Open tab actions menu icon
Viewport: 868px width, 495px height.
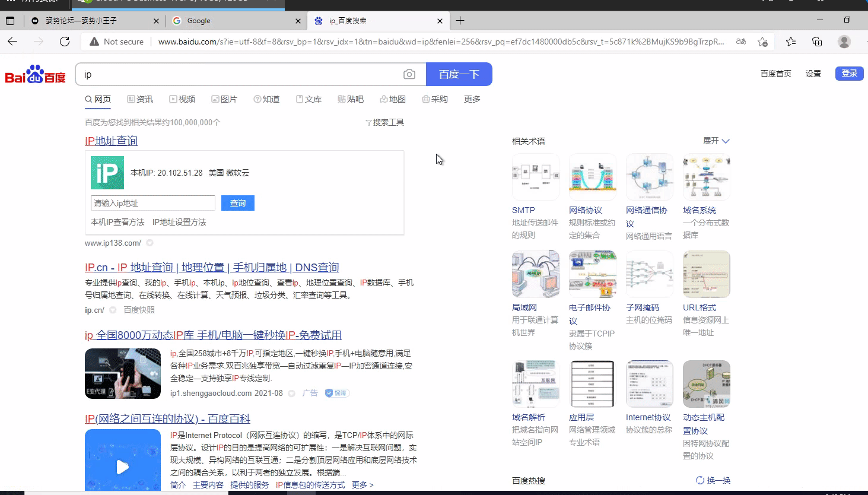coord(10,21)
